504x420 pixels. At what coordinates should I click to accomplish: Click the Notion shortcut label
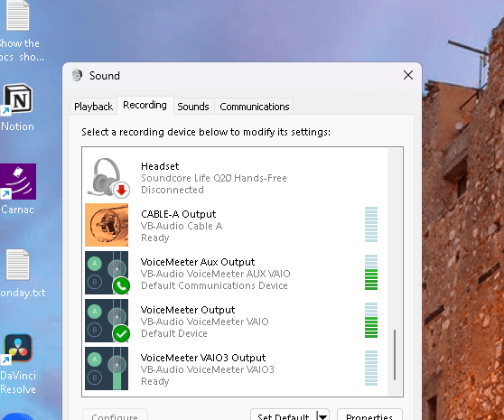[18, 126]
